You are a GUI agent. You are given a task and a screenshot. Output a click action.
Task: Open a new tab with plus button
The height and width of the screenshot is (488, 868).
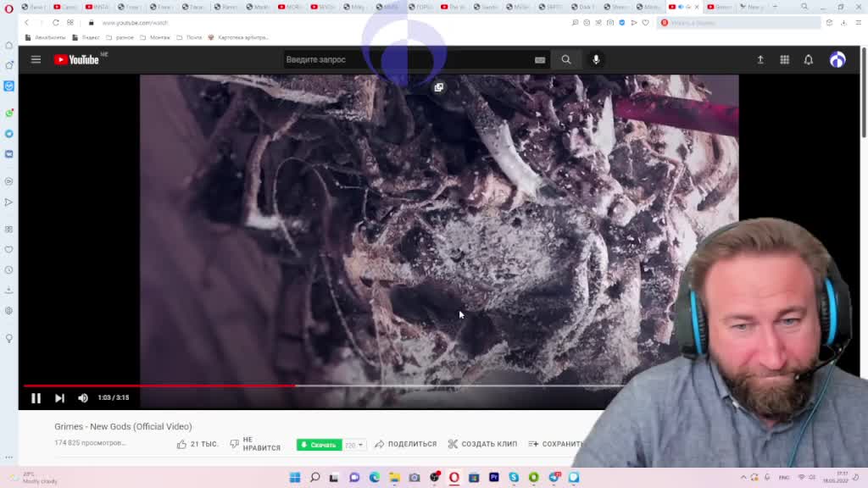775,7
